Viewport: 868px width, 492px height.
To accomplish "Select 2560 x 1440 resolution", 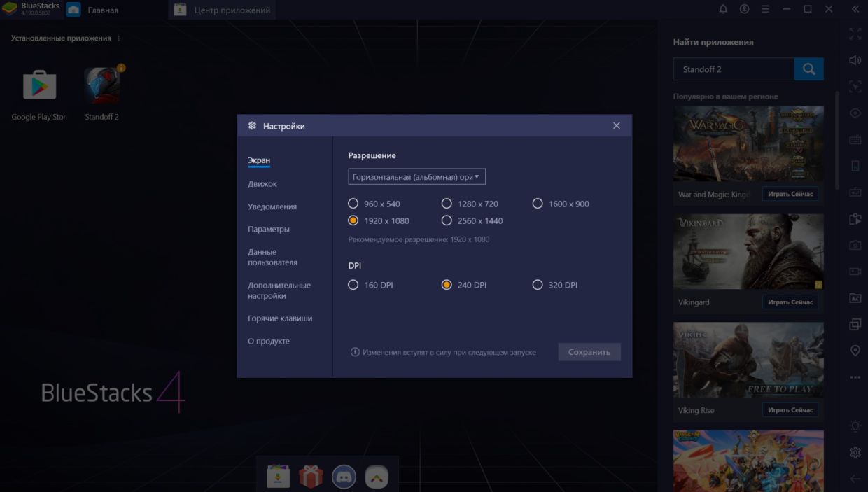I will coord(447,220).
